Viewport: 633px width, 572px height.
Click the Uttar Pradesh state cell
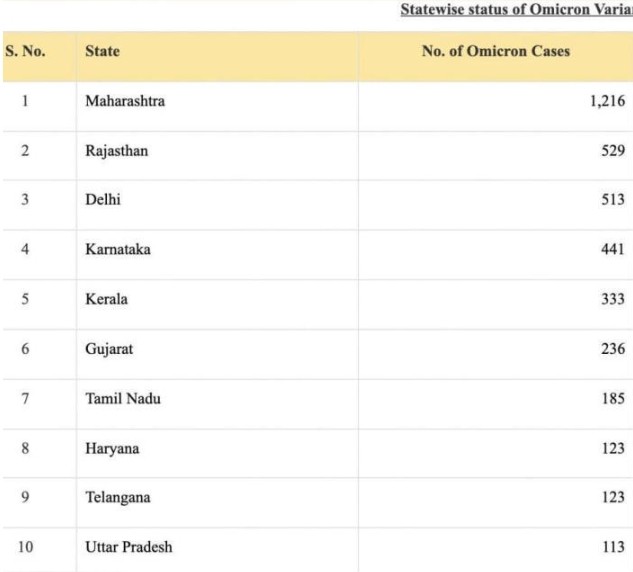point(128,548)
